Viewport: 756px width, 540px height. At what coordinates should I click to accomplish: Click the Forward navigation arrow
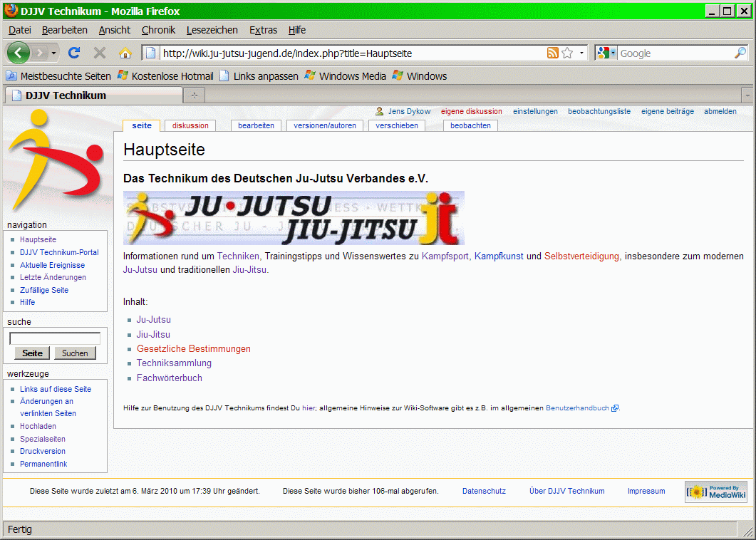tap(40, 53)
